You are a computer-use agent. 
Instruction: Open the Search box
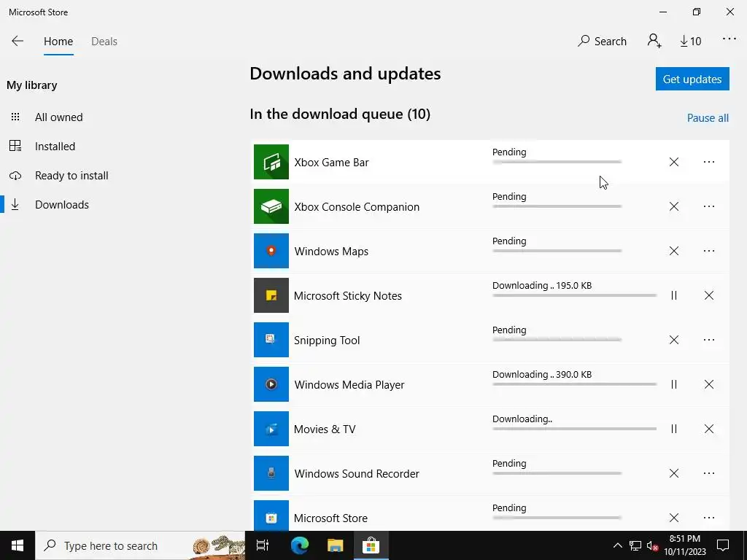[602, 42]
